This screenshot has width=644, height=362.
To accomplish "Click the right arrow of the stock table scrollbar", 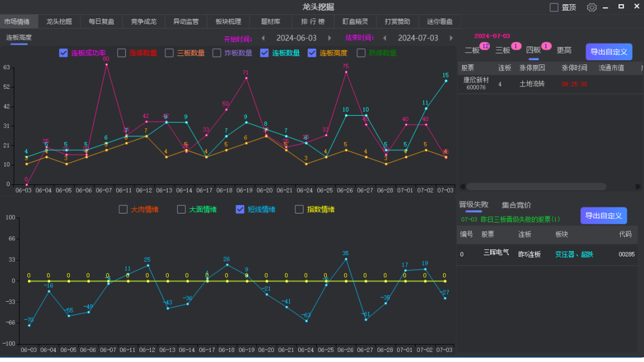I will point(638,187).
